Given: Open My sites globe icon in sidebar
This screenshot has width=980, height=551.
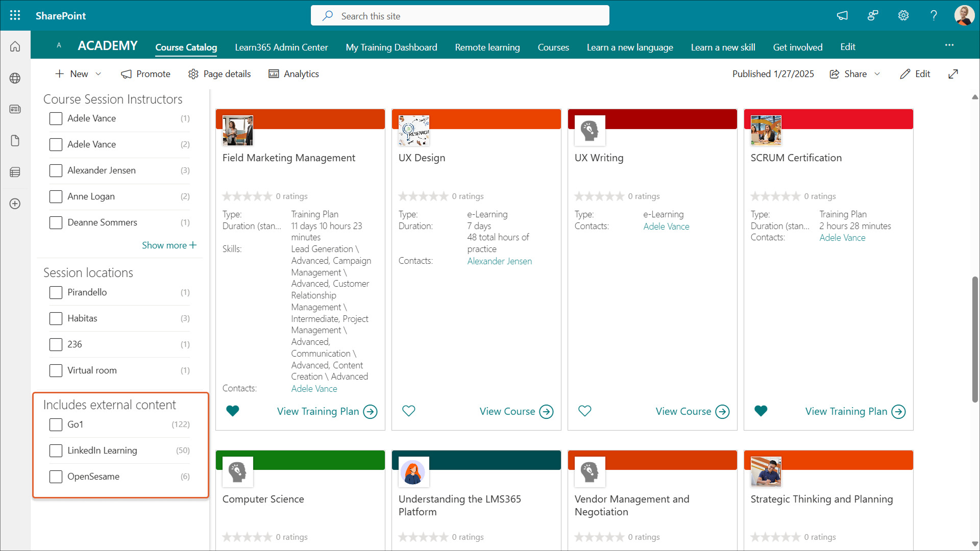Looking at the screenshot, I should (15, 78).
